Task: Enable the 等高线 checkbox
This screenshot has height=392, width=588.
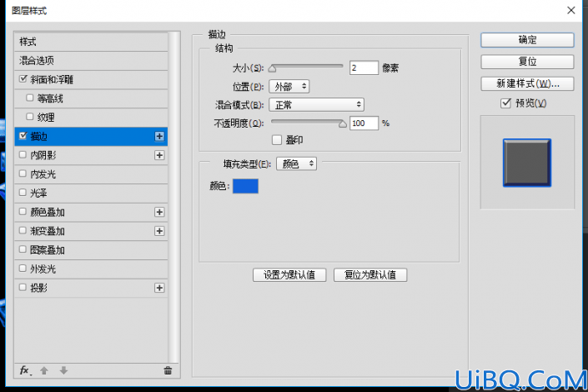Action: pos(30,98)
